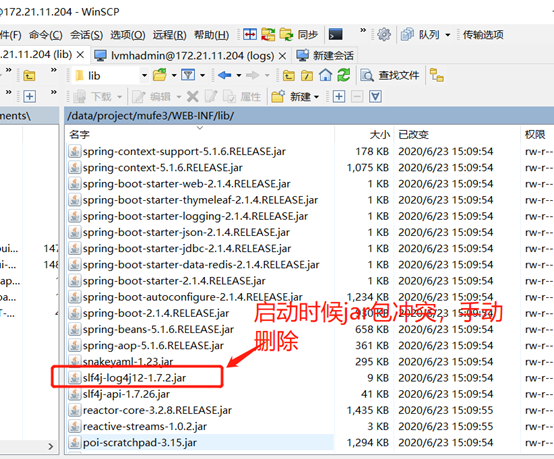Click the local panel horizontal scroll right arrow
554x459 pixels.
51,446
